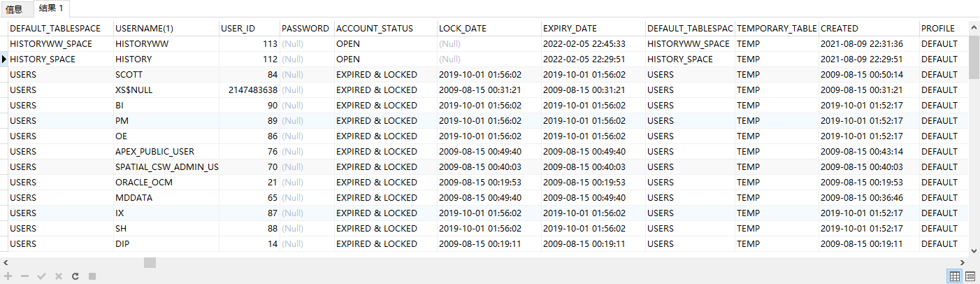Click the current row indicator arrow
The width and height of the screenshot is (980, 284).
[x=4, y=59]
